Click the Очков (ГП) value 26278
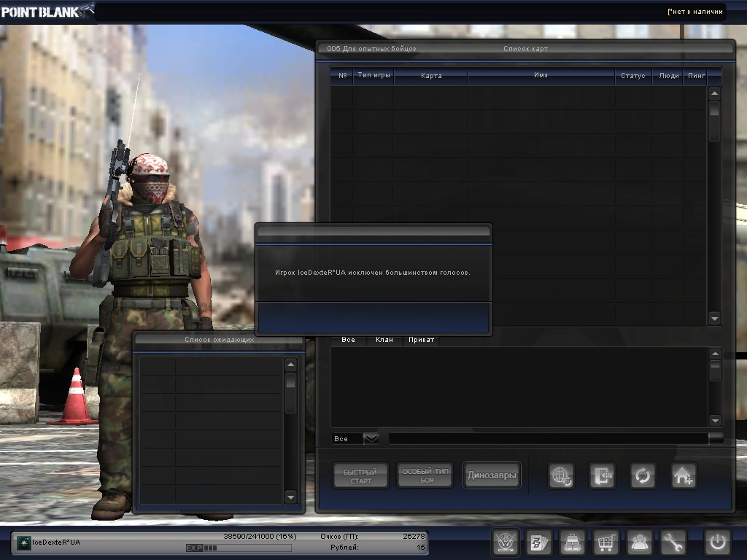 pos(414,536)
